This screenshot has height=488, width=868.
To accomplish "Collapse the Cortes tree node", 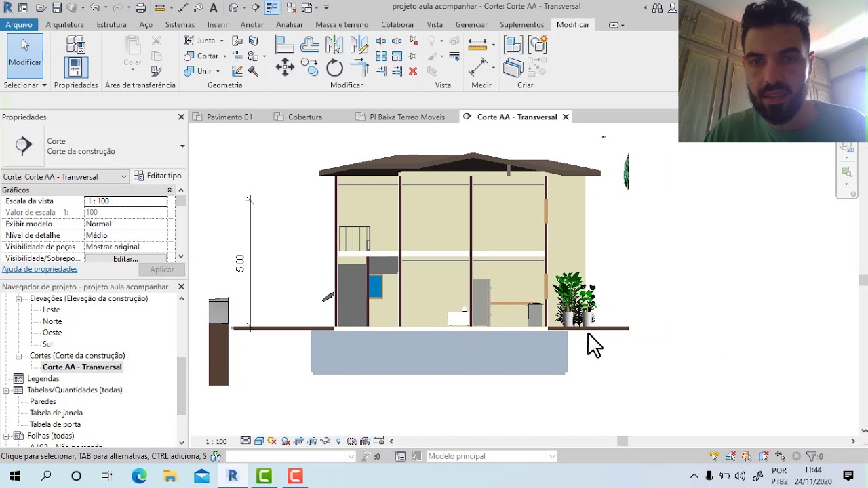I will coord(19,355).
